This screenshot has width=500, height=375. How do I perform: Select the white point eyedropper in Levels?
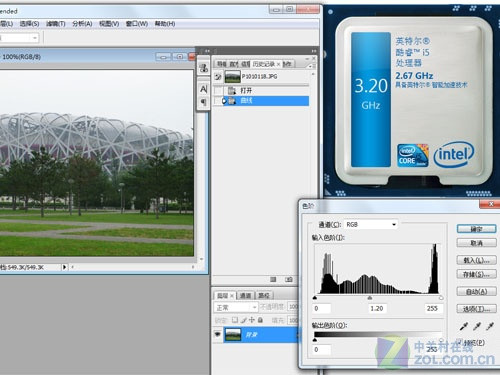tap(490, 326)
